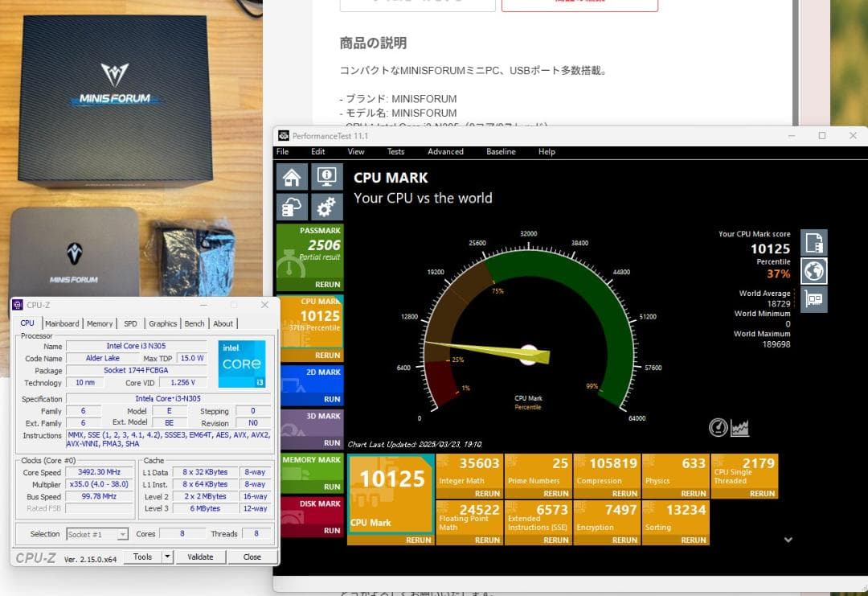The height and width of the screenshot is (596, 868).
Task: Switch to the Bench tab in CPU-Z
Action: pyautogui.click(x=194, y=323)
